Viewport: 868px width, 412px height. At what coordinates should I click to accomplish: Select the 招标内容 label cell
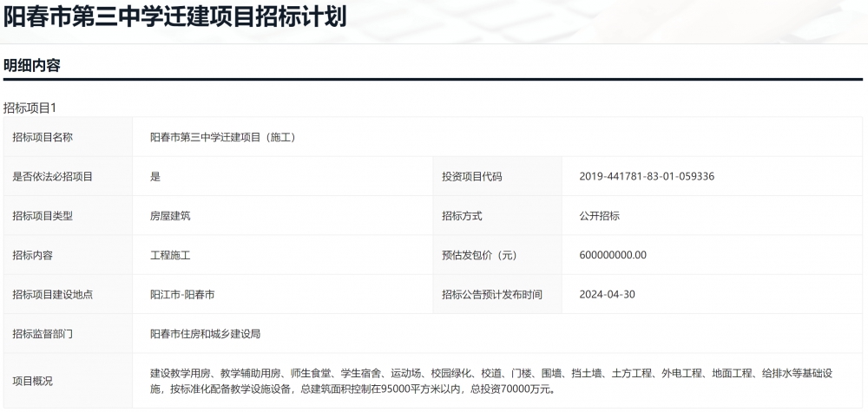68,255
